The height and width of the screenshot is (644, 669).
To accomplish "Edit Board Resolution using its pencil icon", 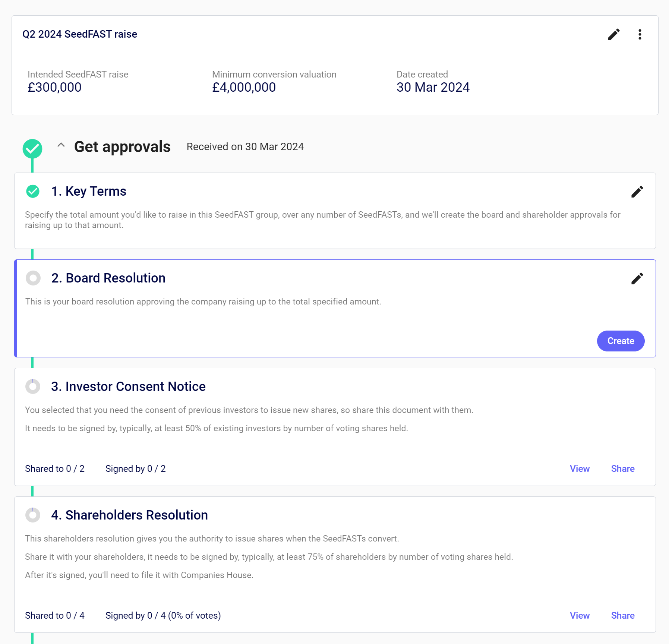I will click(x=637, y=278).
